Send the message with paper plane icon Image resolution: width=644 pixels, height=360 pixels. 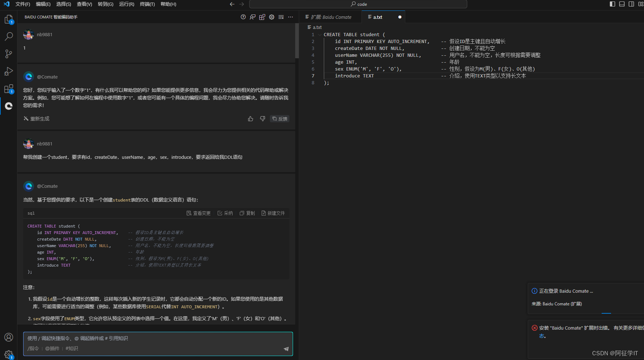(x=286, y=349)
